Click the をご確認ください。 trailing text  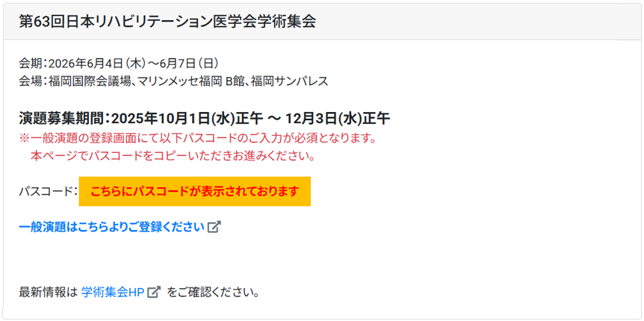214,292
